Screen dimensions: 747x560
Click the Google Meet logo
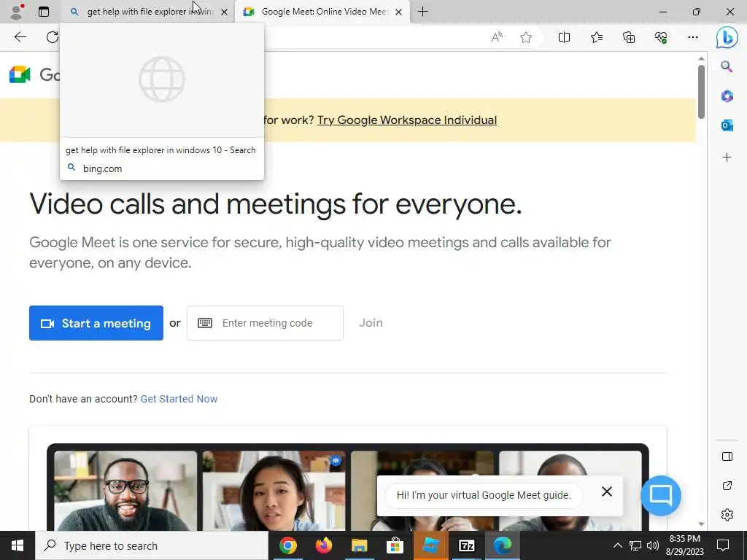coord(20,75)
